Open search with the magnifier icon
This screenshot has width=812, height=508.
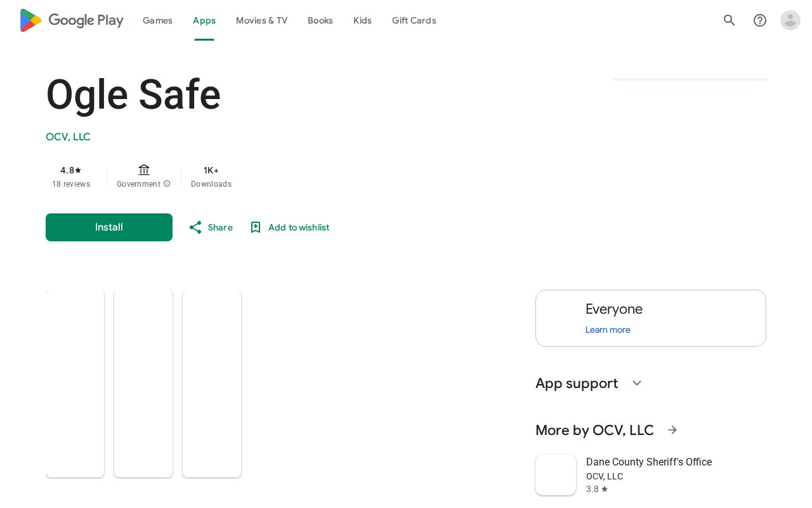(x=730, y=20)
